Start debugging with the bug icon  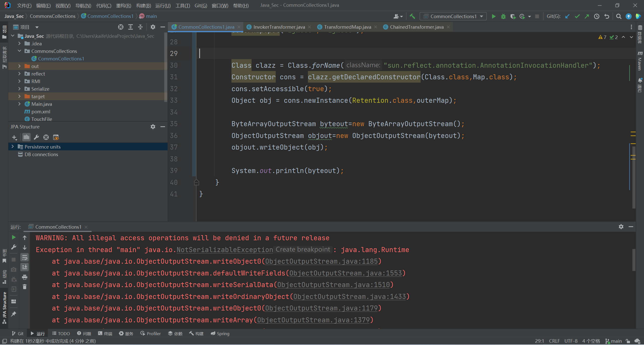[x=503, y=16]
